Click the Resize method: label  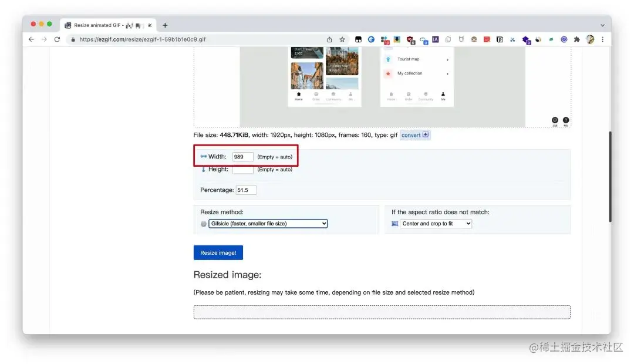(x=221, y=212)
